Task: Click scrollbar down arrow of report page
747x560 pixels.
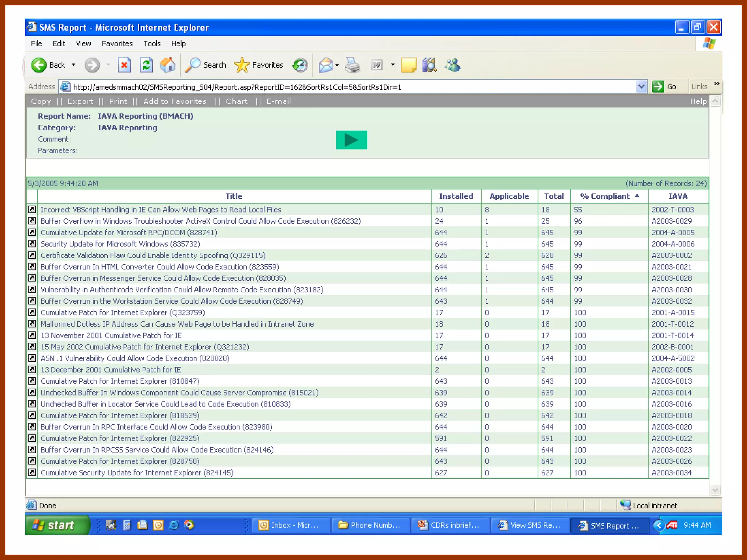Action: [715, 490]
